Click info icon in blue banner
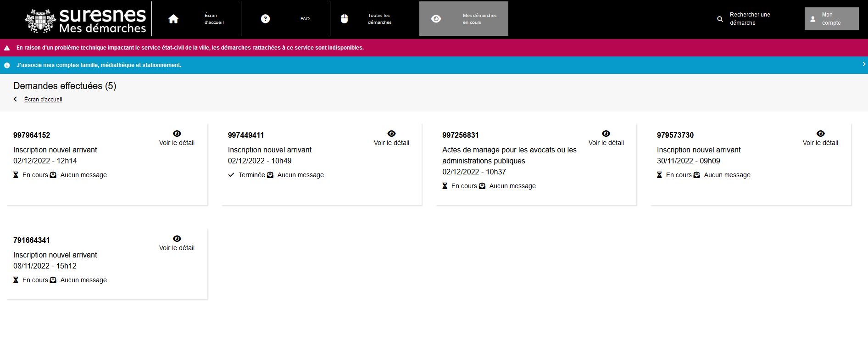This screenshot has height=341, width=868. click(7, 65)
